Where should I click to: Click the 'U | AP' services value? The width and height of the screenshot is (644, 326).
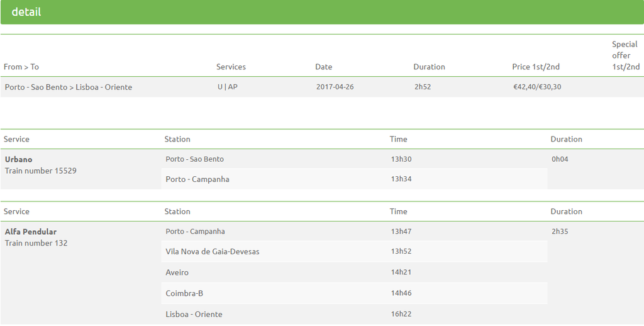pos(228,87)
